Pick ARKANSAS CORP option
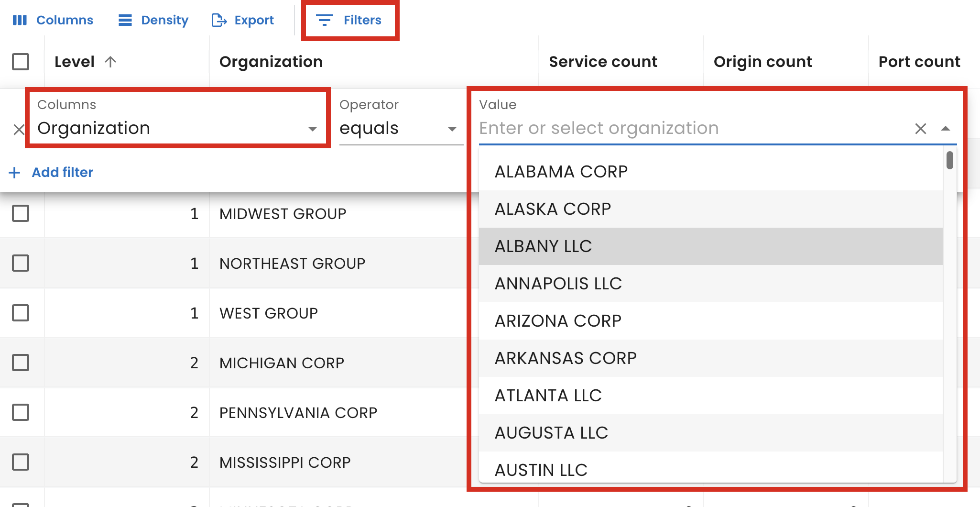The height and width of the screenshot is (507, 980). (711, 358)
